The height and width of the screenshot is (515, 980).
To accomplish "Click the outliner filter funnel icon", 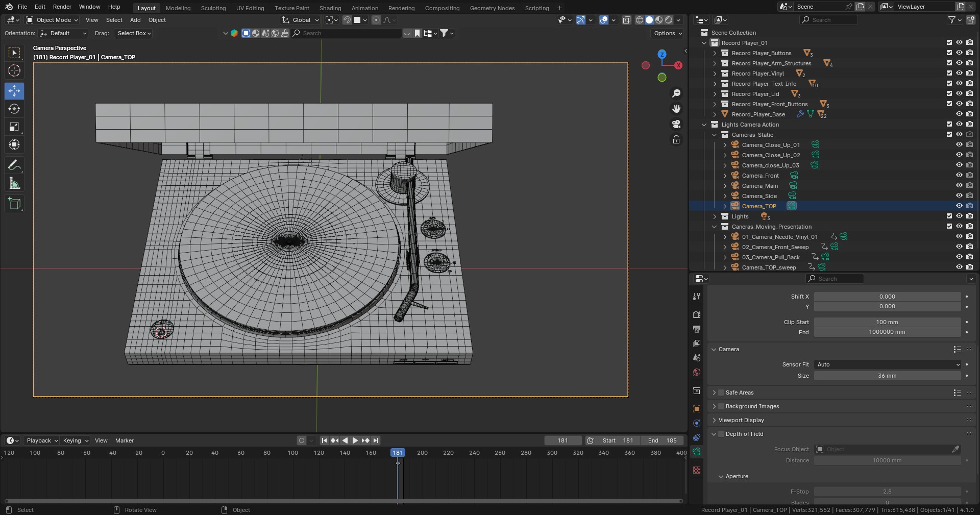I will click(952, 20).
